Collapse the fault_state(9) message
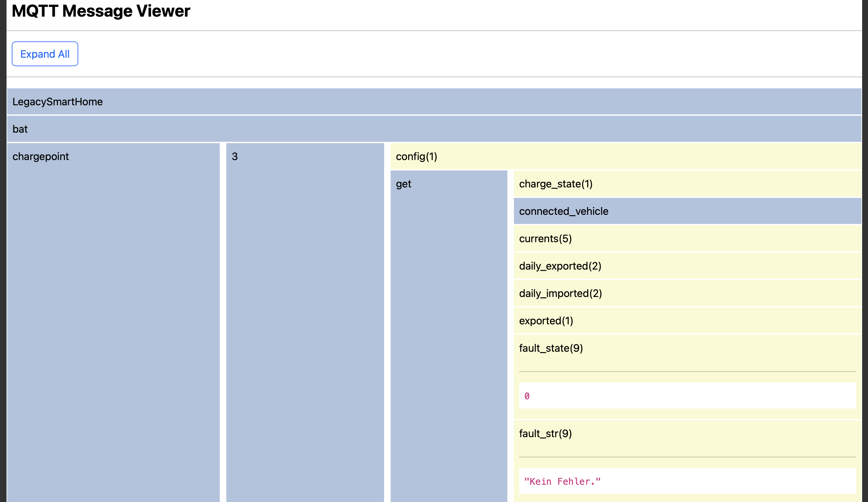 (x=550, y=348)
